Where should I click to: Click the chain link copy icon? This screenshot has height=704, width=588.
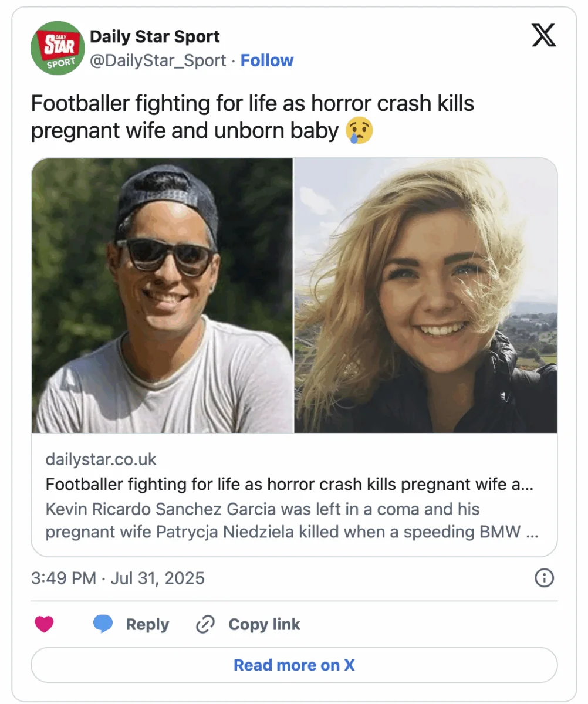click(205, 625)
